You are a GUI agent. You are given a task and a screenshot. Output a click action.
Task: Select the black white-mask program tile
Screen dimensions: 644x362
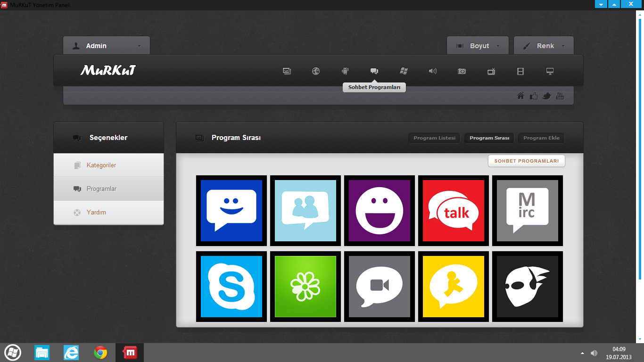528,287
